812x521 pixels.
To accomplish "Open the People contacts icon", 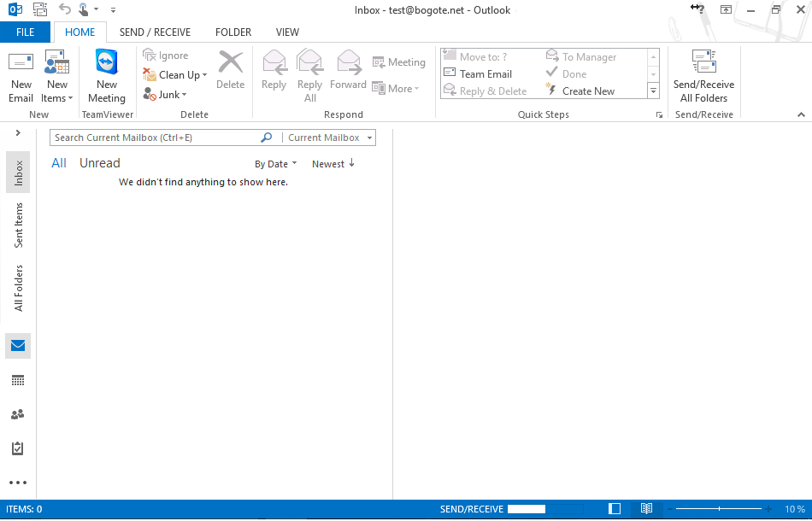I will [18, 414].
